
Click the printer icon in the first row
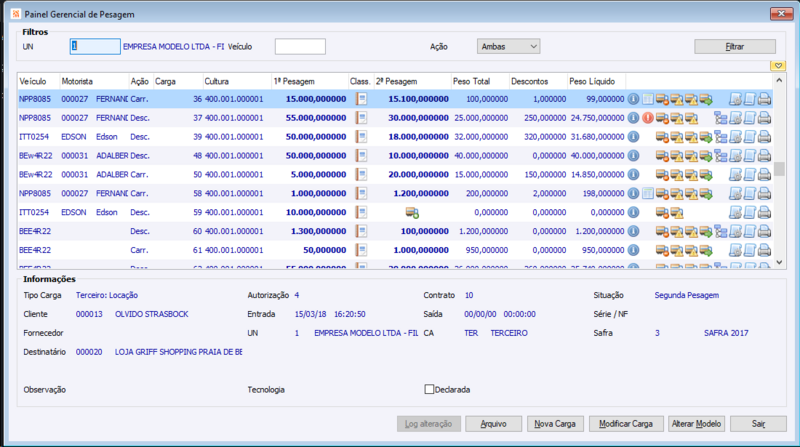click(764, 99)
